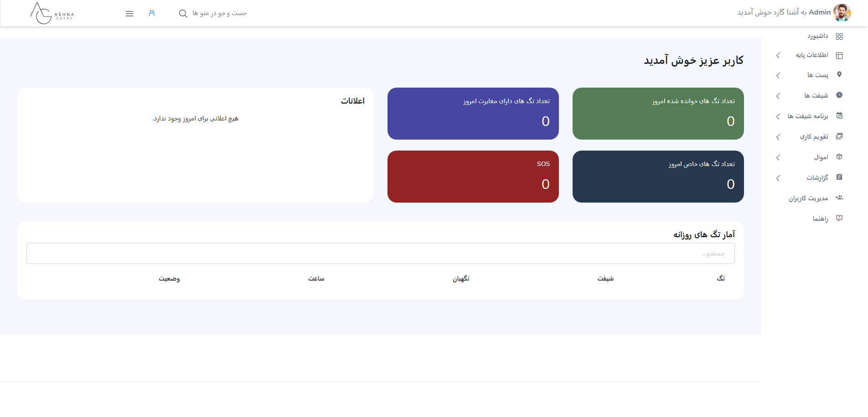Expand شیفت ها chevron arrow
Image resolution: width=868 pixels, height=417 pixels.
[778, 96]
